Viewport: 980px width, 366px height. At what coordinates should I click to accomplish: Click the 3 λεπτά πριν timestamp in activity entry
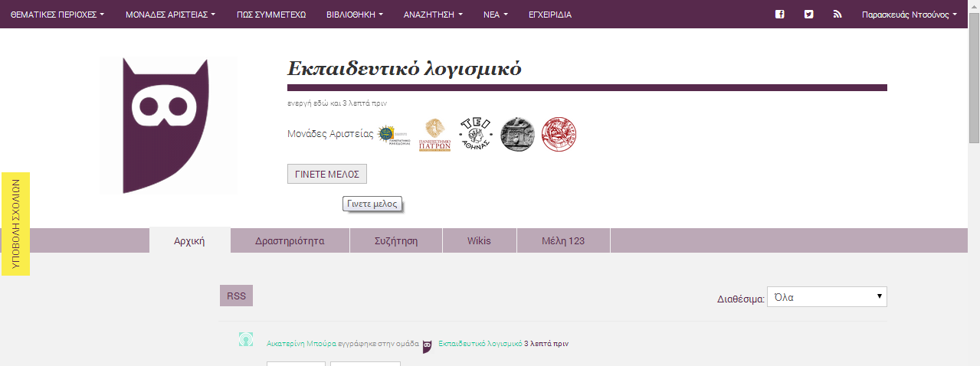546,344
